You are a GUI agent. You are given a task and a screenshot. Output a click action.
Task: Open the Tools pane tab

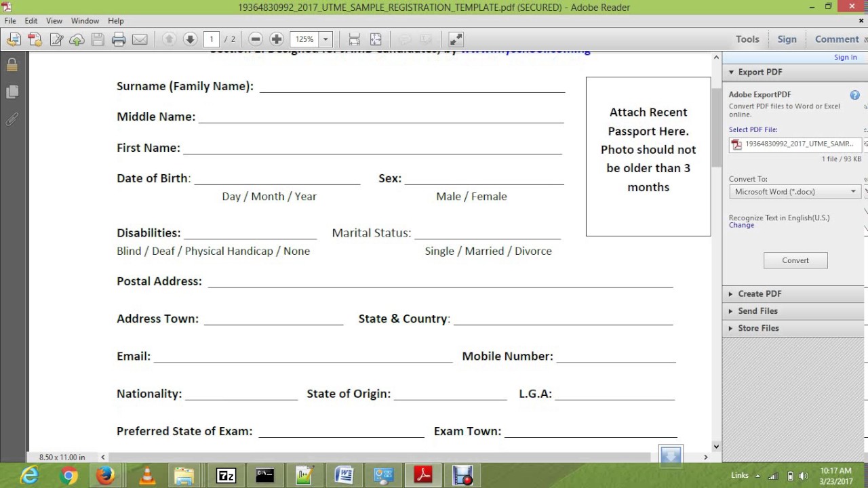pos(747,39)
